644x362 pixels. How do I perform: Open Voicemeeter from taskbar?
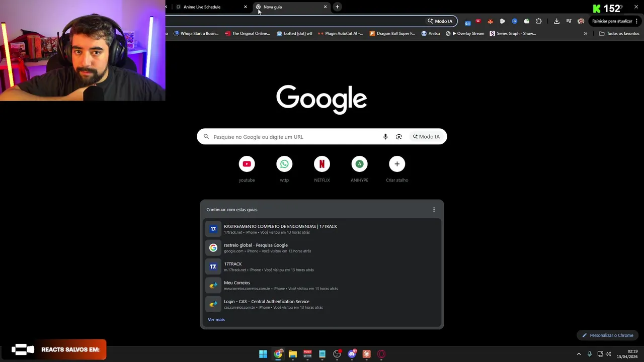click(x=307, y=354)
